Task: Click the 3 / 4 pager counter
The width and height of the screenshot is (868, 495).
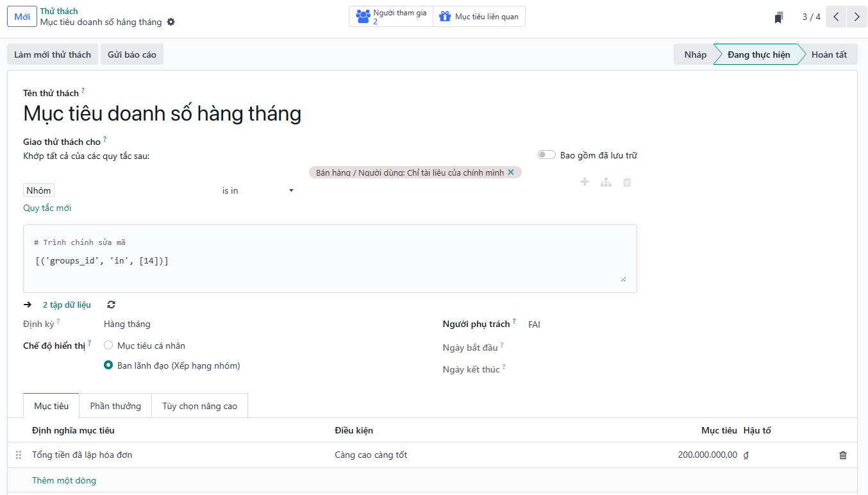Action: point(811,17)
